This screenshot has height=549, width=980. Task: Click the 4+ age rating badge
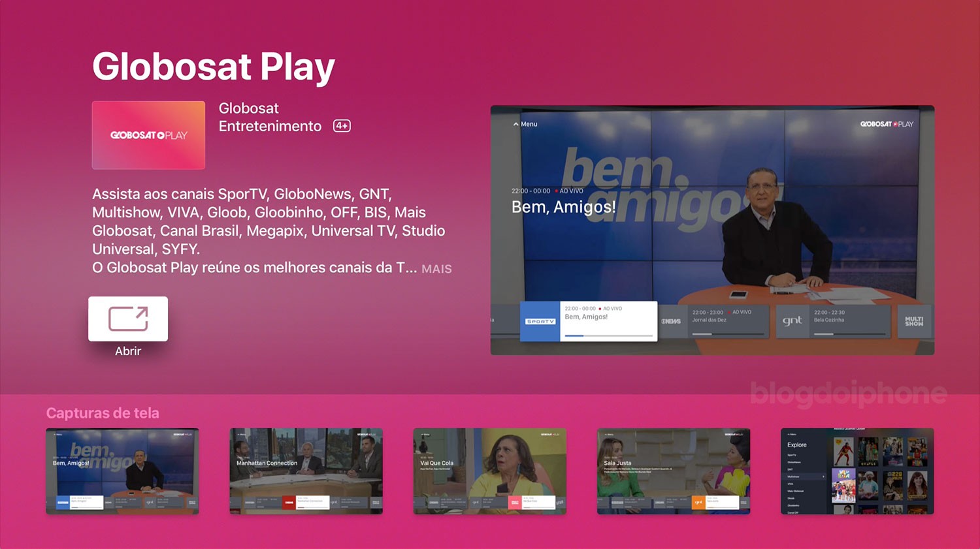[342, 126]
